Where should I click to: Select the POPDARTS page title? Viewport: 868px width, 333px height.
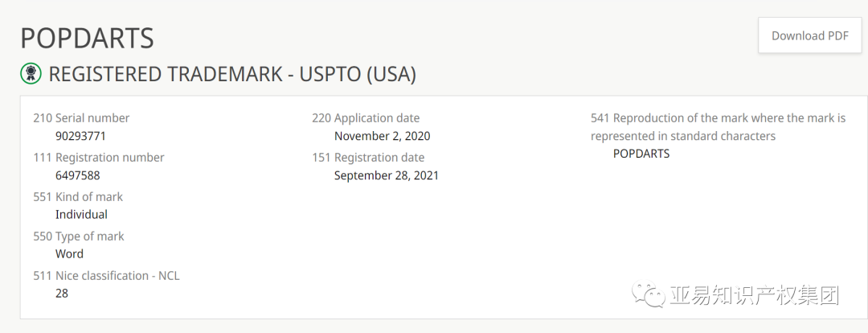87,39
